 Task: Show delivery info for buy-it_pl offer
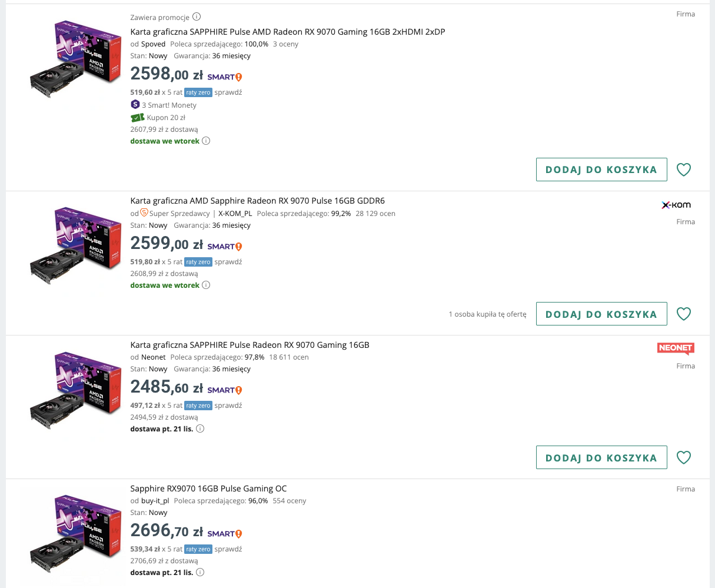(200, 573)
